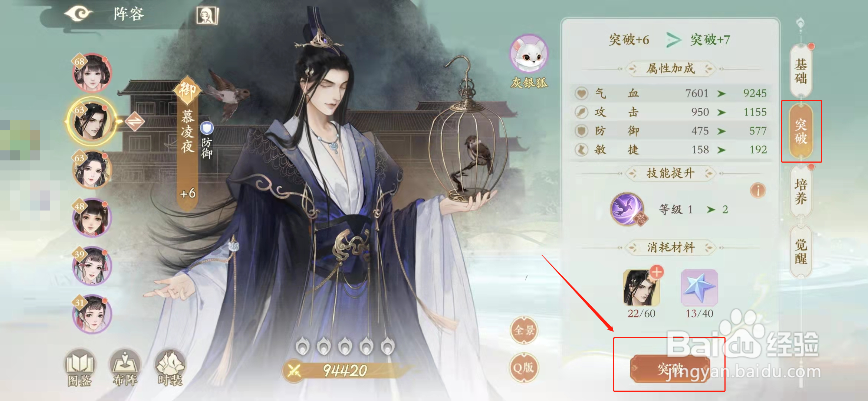
Task: Click the cloud-shaped back icon
Action: tap(78, 14)
